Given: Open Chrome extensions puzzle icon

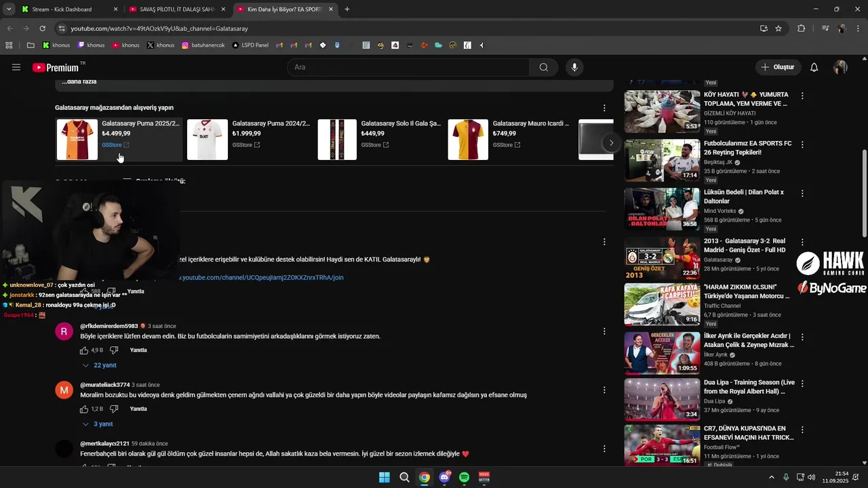Looking at the screenshot, I should [802, 28].
